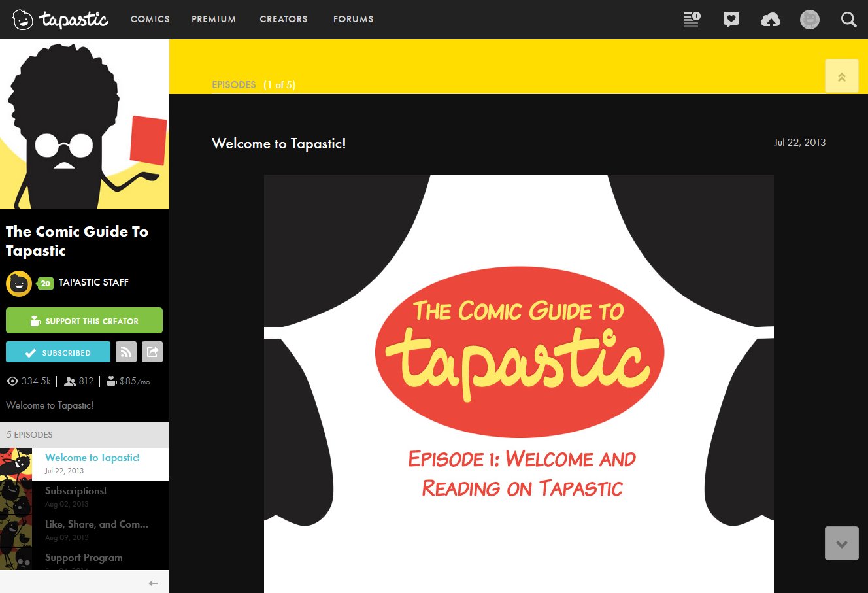
Task: Click the series title The Comic Guide To Tapastic
Action: coord(77,241)
